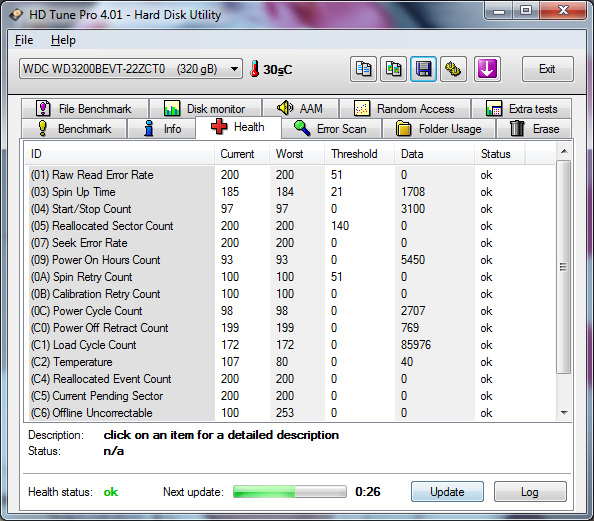This screenshot has height=521, width=594.
Task: Click the Update button
Action: point(447,492)
